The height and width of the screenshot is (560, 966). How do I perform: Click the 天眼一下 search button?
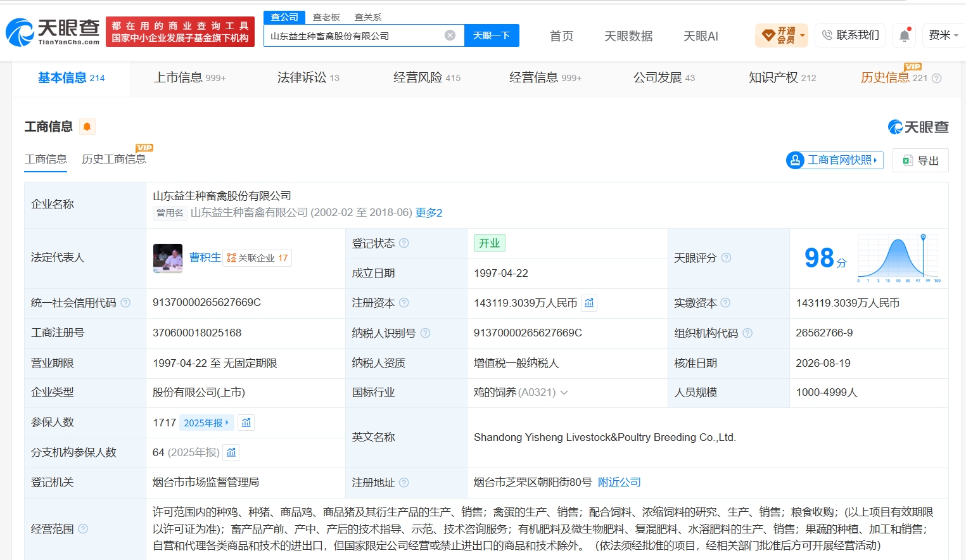(x=492, y=35)
